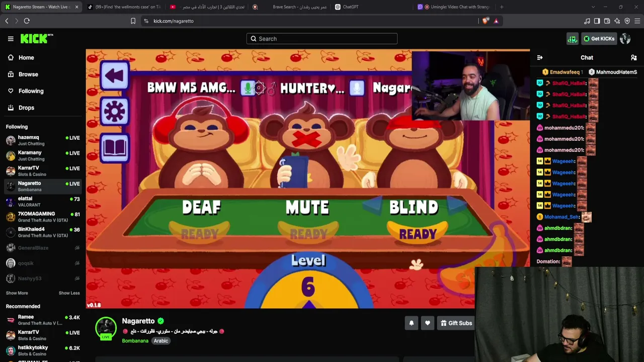The image size is (644, 362).
Task: Click the heart follow button for Nagaretto
Action: tap(428, 323)
